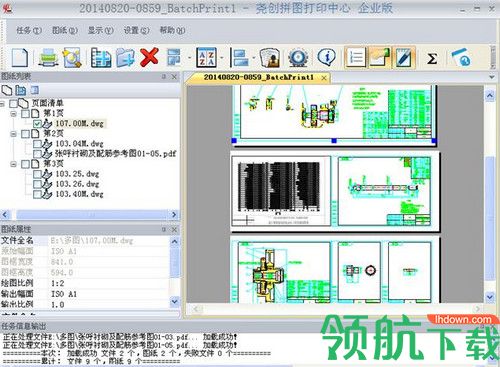Open the 任务(T) menu
The image size is (500, 367).
click(29, 30)
